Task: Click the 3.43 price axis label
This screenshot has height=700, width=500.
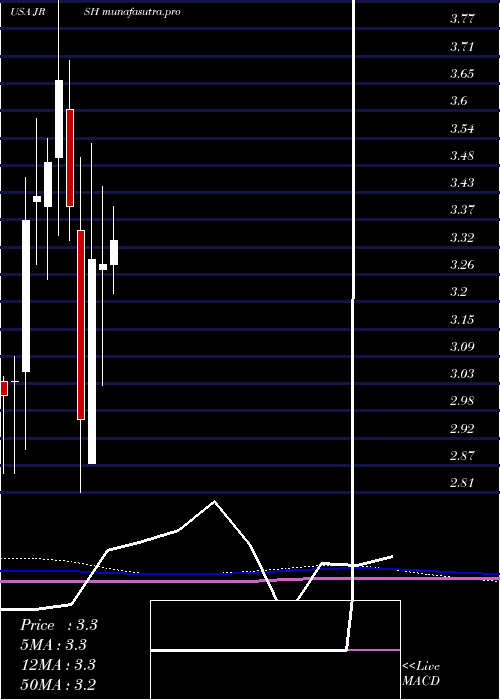Action: tap(462, 183)
